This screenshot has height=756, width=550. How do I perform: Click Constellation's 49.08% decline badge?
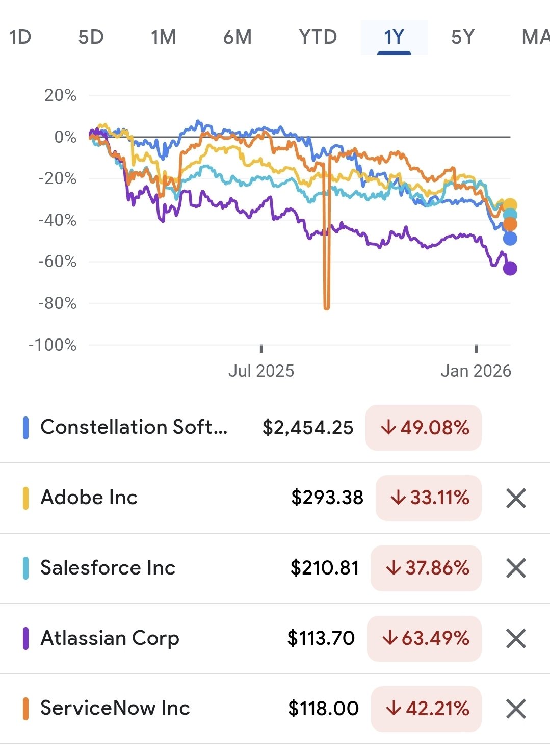pyautogui.click(x=423, y=428)
